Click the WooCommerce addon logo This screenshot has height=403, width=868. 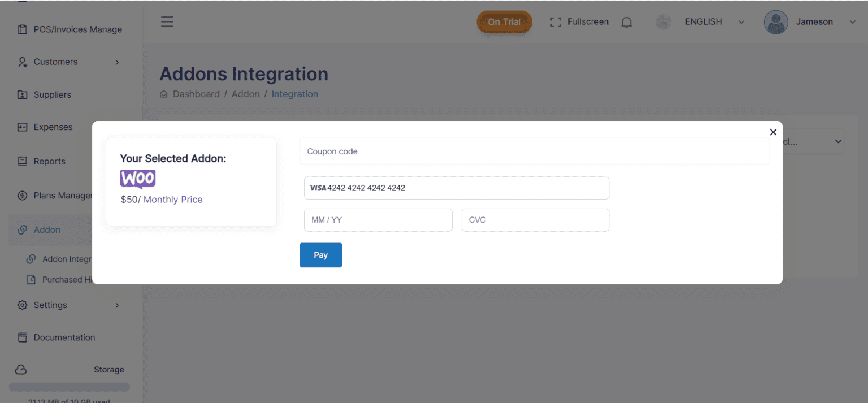[138, 179]
